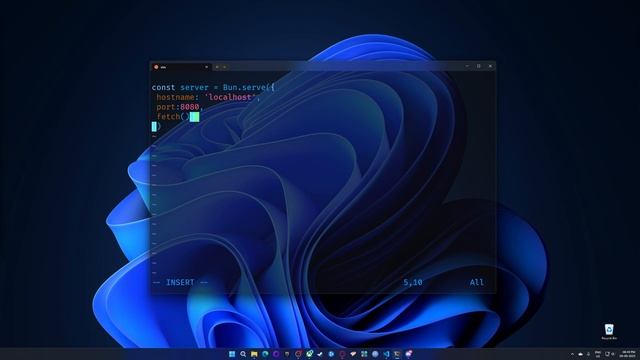Click the 'hostname:' property

(x=178, y=97)
